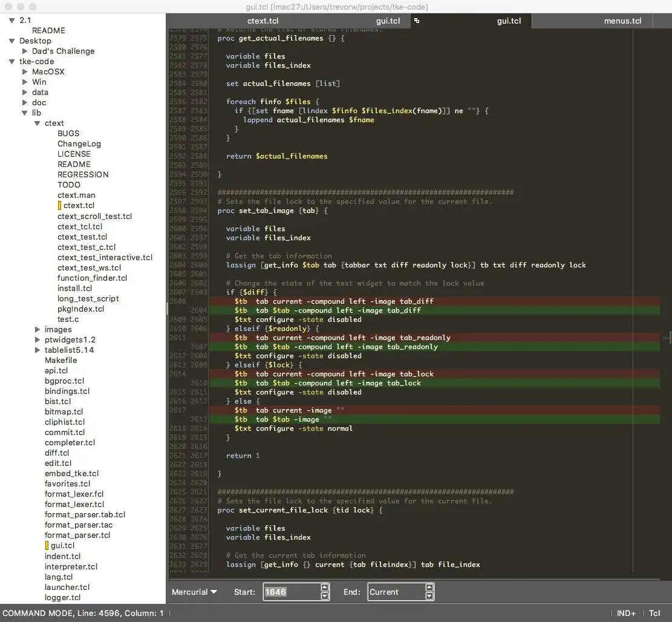This screenshot has width=672, height=622.
Task: Click COMMAND MODE line status text
Action: 83,613
